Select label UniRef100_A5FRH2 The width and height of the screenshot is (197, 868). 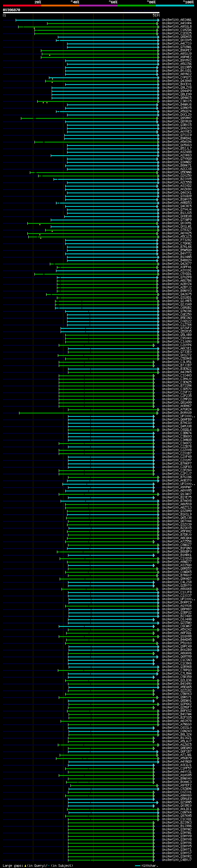click(x=177, y=531)
